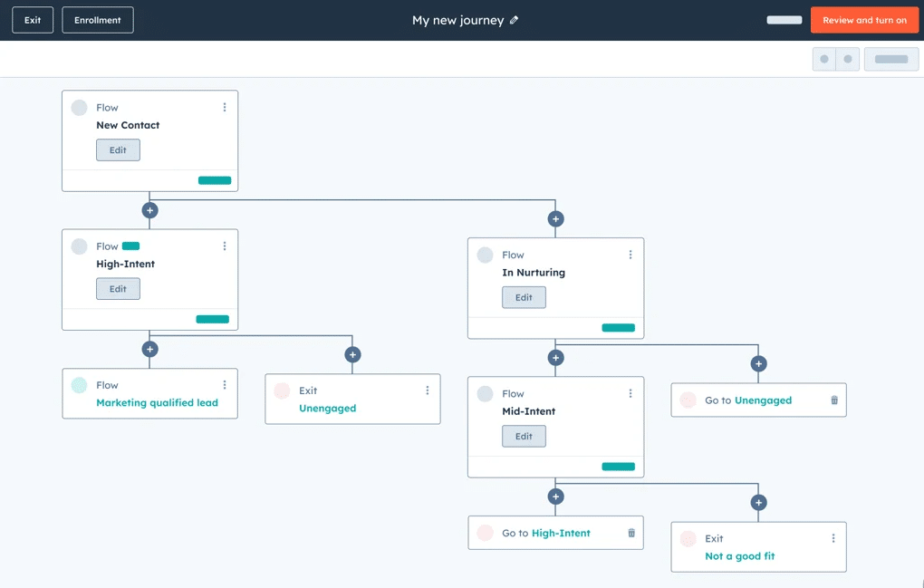Open options on the Unengaged exit card
This screenshot has height=588, width=924.
[x=428, y=390]
